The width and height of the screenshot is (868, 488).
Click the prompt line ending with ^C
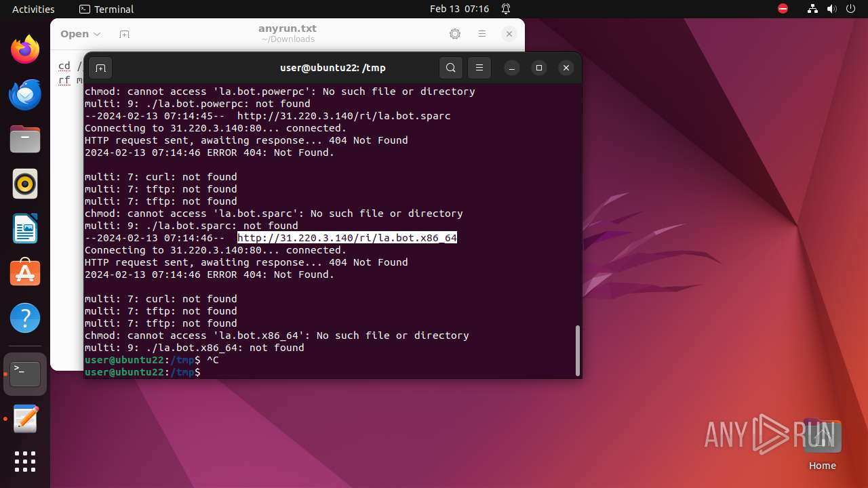click(x=152, y=360)
